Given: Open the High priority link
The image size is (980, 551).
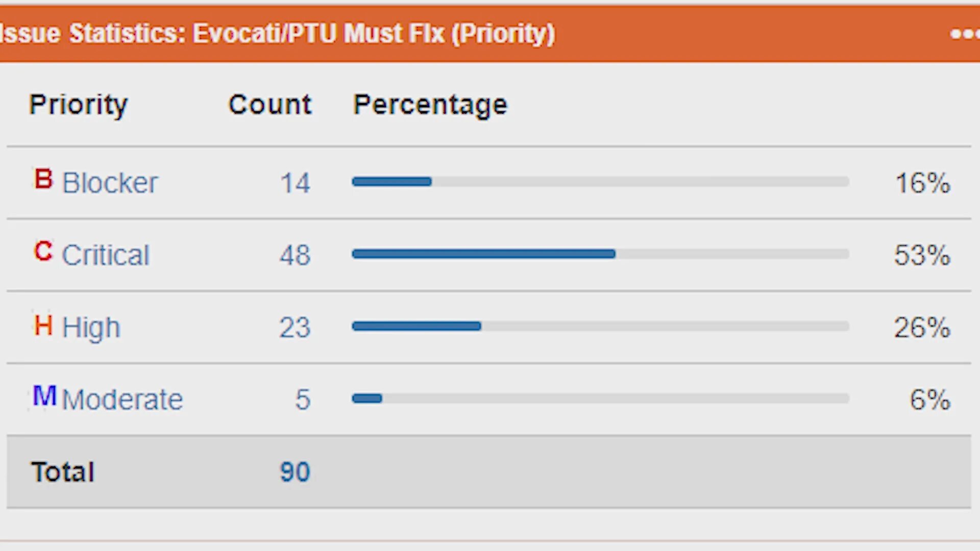Looking at the screenshot, I should [x=91, y=328].
